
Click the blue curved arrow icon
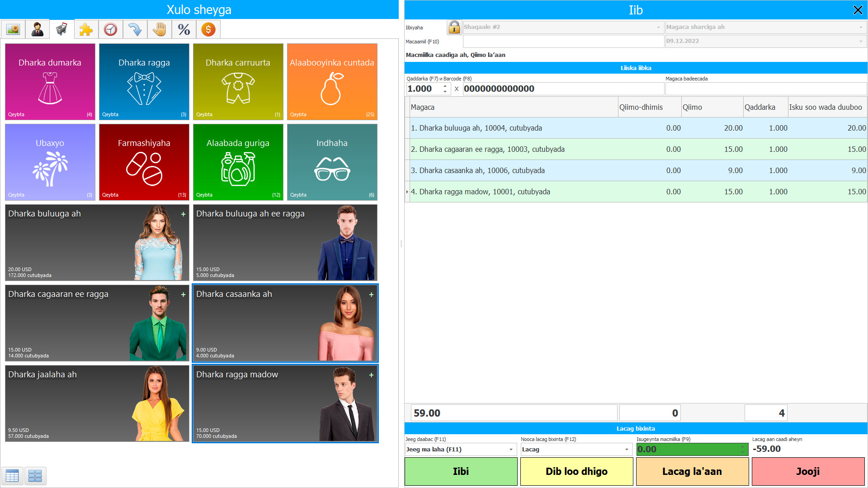(x=135, y=30)
